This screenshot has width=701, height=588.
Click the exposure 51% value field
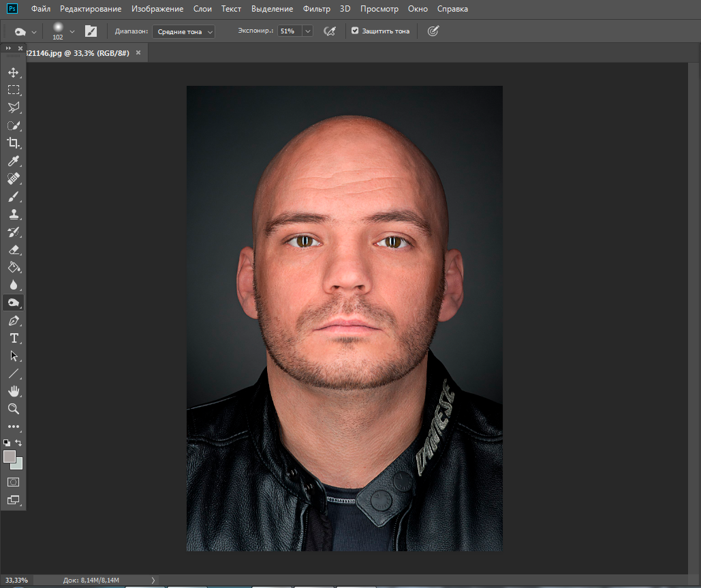[290, 31]
